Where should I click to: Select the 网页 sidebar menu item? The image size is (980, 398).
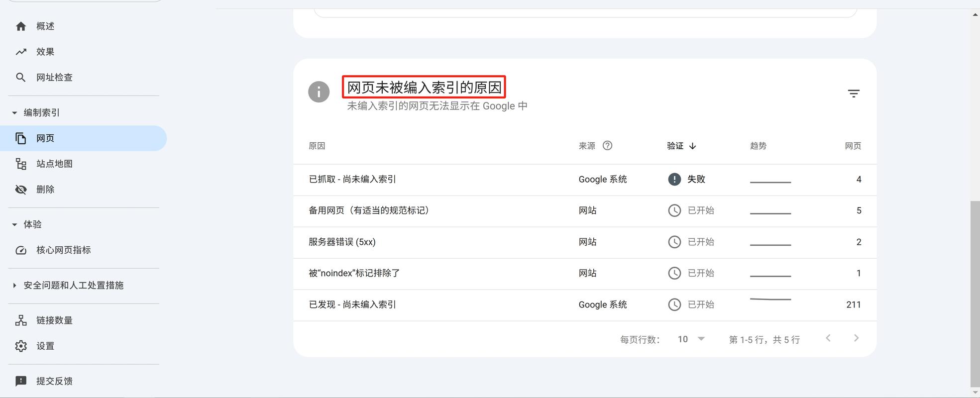[45, 138]
